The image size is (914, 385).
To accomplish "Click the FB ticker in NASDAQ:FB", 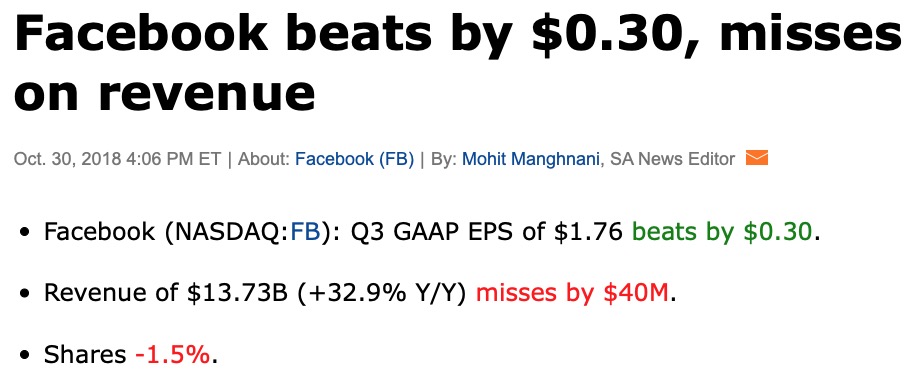I will (x=305, y=232).
